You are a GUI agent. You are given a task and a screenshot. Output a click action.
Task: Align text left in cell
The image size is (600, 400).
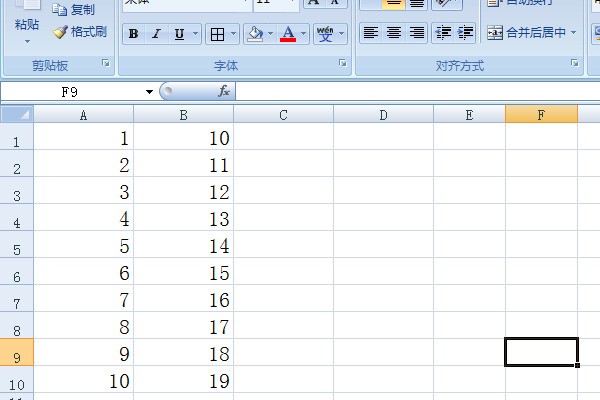(371, 33)
